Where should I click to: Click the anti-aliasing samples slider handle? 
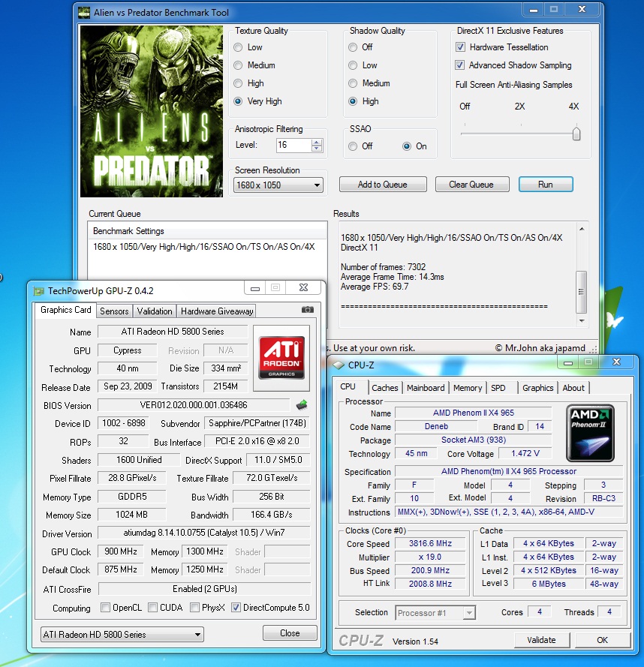[x=576, y=133]
